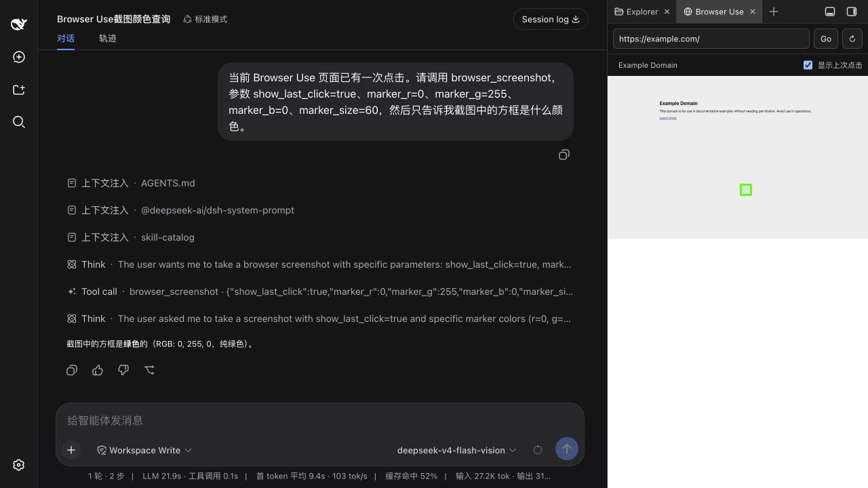
Task: Click the Go button
Action: point(826,39)
